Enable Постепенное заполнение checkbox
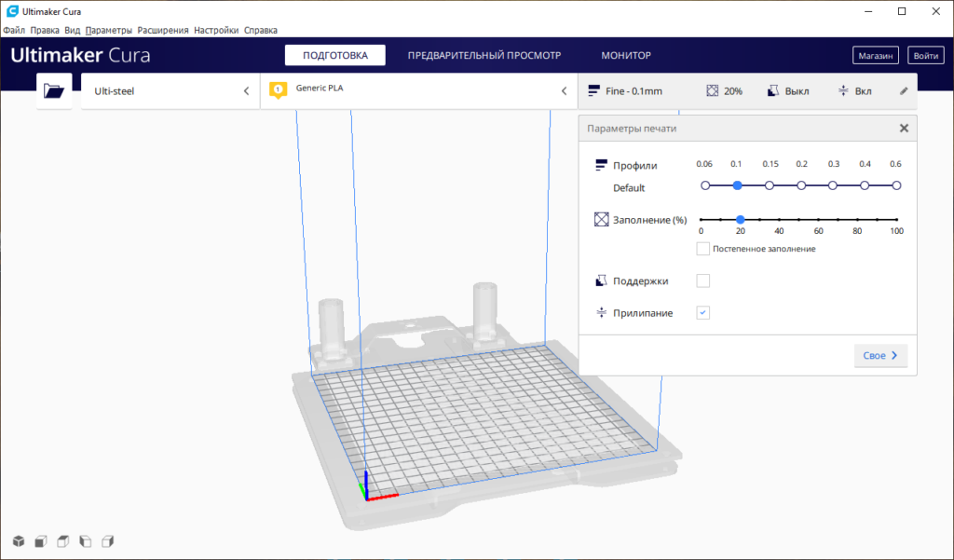This screenshot has height=560, width=954. pos(703,249)
